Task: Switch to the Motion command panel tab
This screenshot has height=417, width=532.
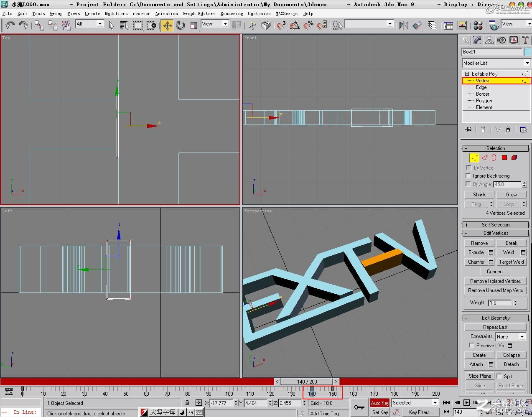Action: (501, 40)
